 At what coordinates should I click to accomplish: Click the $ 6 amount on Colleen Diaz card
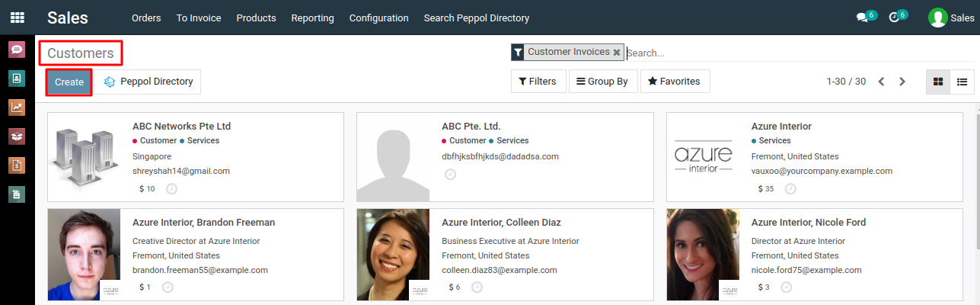tap(455, 287)
